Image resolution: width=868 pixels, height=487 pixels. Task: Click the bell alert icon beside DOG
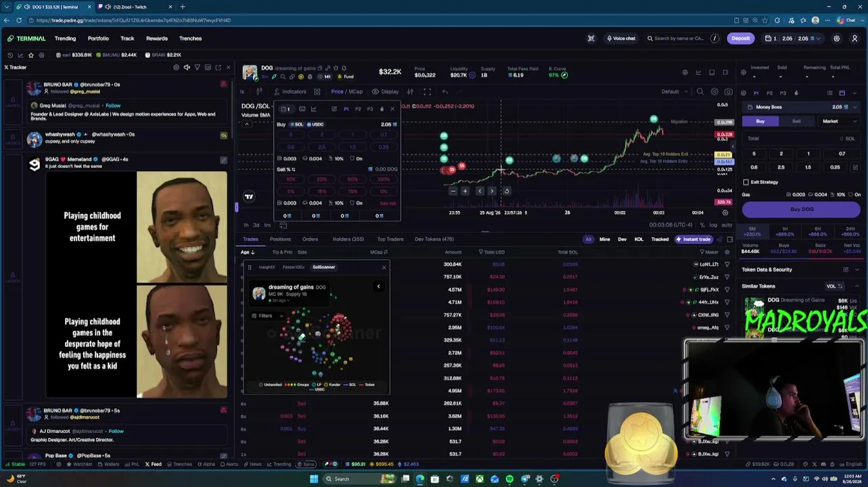(344, 68)
